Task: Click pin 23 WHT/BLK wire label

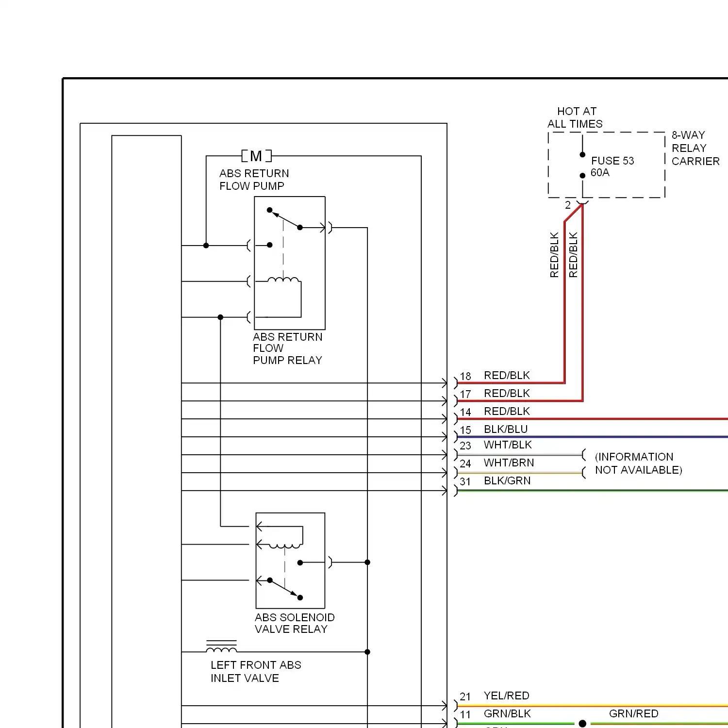Action: click(508, 445)
